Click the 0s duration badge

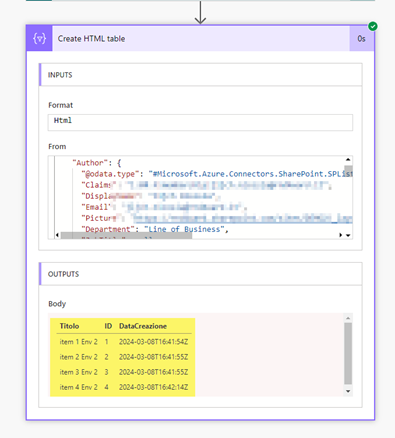point(362,39)
